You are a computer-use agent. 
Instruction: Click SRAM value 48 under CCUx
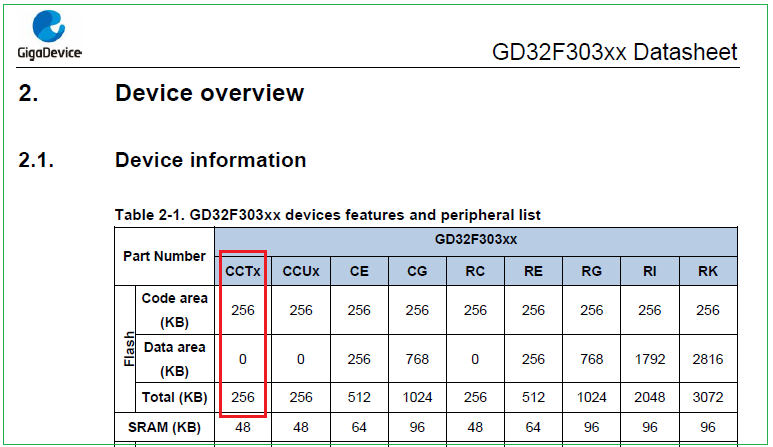pyautogui.click(x=301, y=427)
